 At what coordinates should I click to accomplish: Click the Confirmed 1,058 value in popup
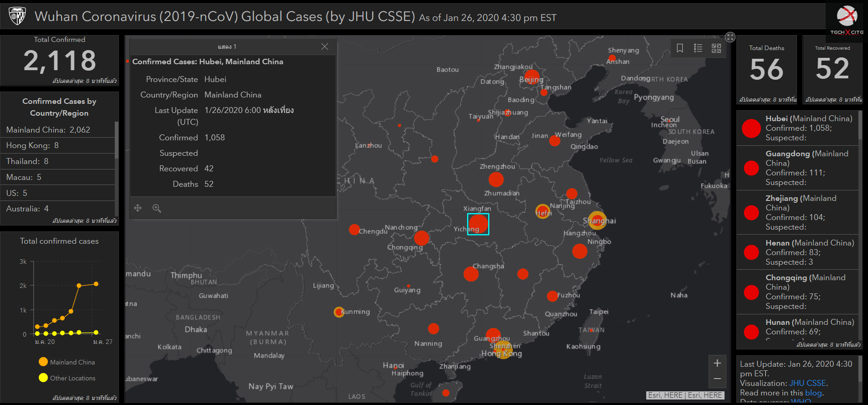(x=214, y=138)
